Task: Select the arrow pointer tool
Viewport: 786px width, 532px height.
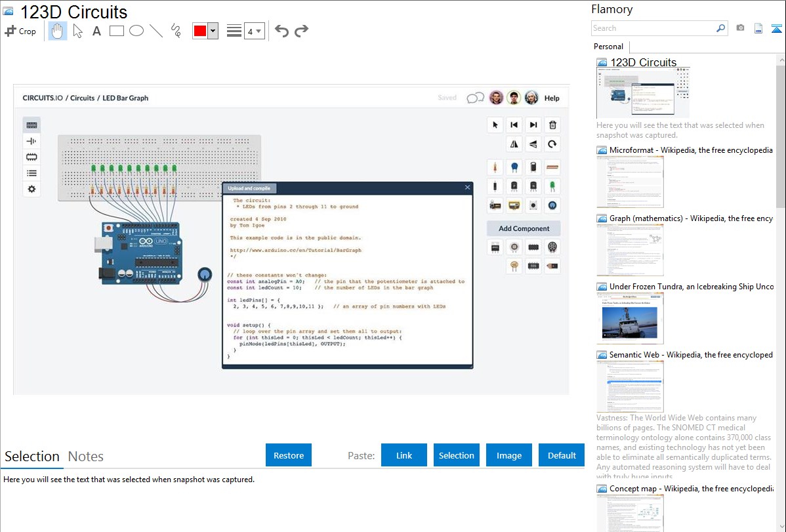Action: tap(77, 31)
